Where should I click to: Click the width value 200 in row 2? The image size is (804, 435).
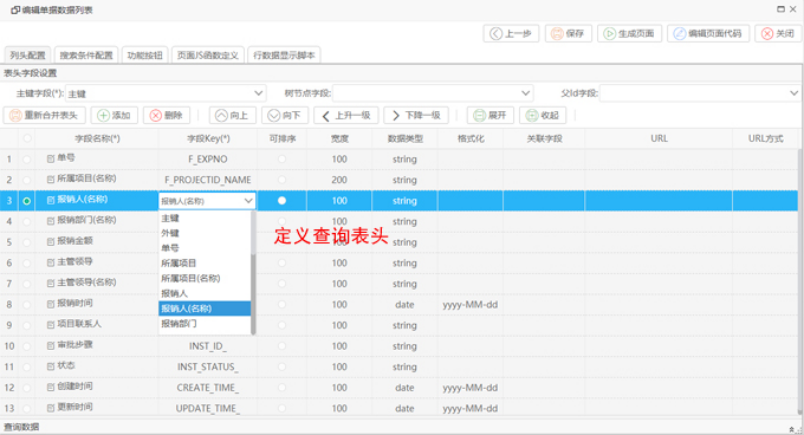(339, 180)
